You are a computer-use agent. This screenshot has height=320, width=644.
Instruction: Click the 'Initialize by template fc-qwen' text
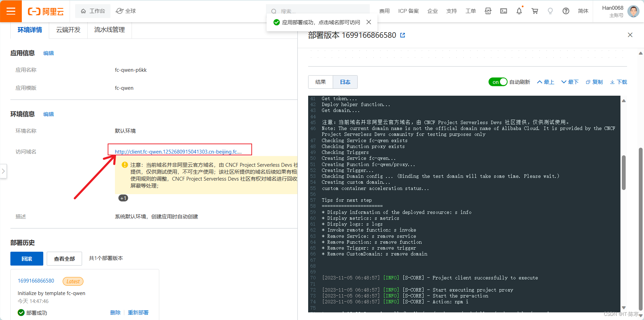[x=52, y=293]
